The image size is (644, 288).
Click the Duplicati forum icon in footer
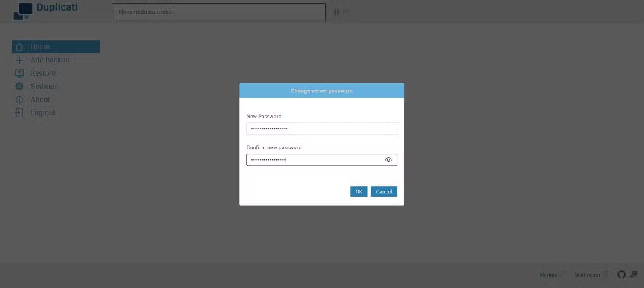634,275
